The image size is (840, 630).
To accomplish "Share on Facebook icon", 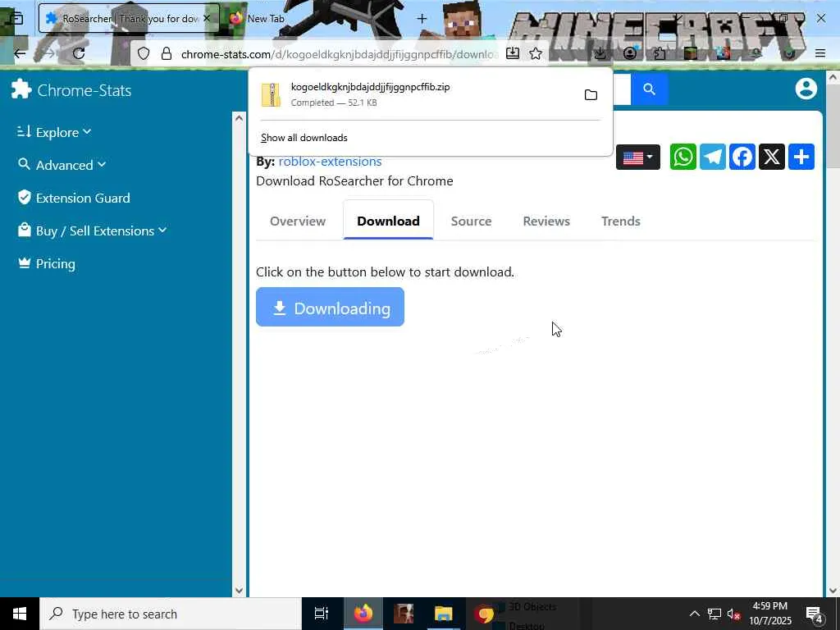I will (742, 157).
